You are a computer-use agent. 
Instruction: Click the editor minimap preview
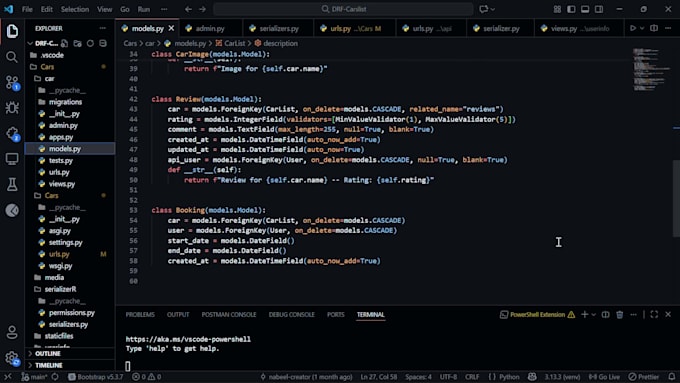point(651,69)
